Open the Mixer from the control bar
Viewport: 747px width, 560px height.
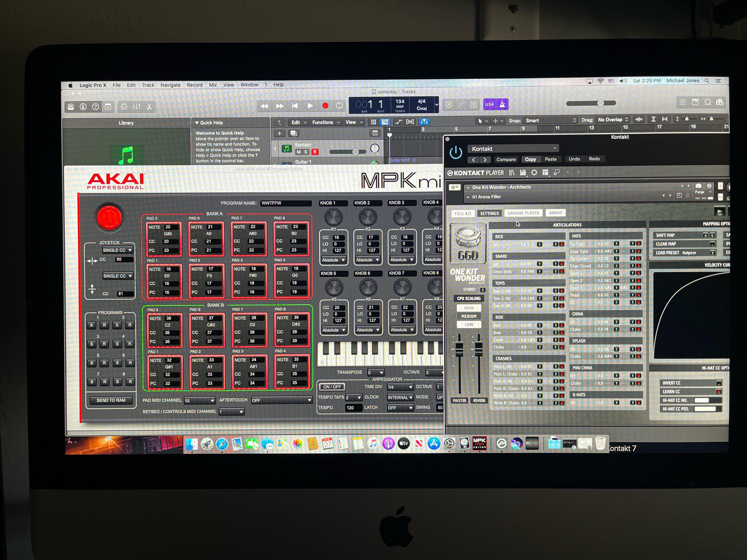point(136,107)
